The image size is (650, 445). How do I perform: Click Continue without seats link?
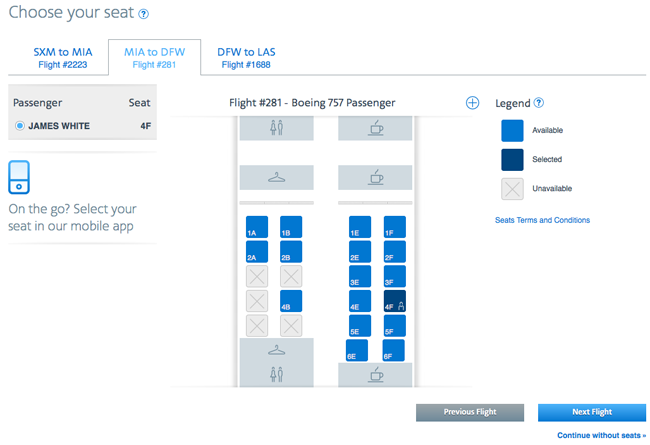[601, 436]
